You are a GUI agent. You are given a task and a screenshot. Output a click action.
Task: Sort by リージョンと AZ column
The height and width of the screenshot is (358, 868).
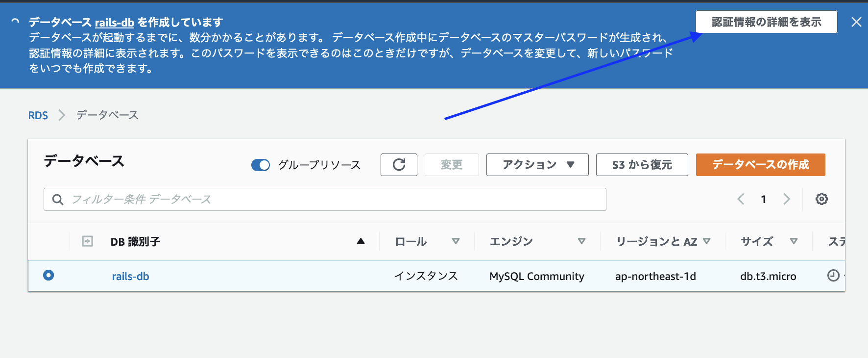pos(706,241)
